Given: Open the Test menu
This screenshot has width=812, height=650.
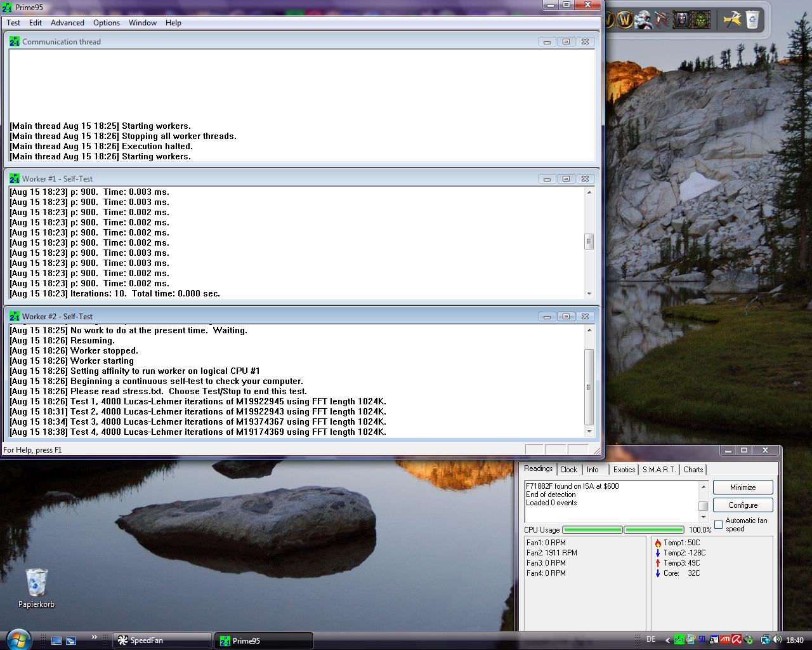Looking at the screenshot, I should click(13, 22).
